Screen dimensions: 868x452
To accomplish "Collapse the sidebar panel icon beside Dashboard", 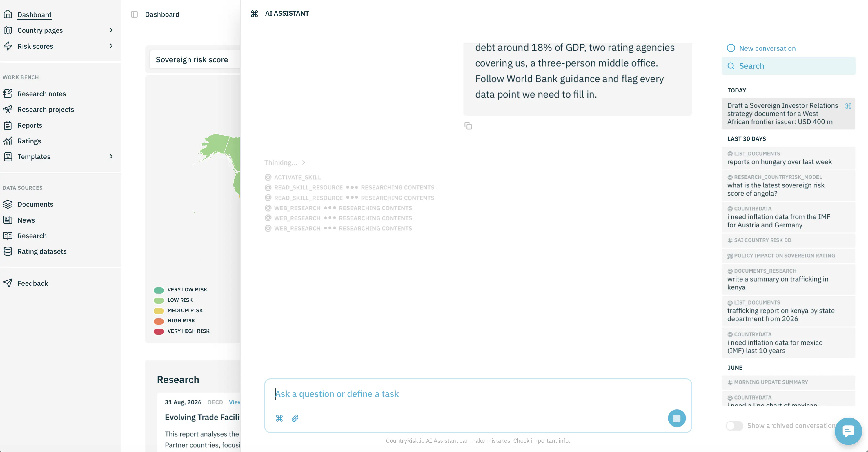I will (x=135, y=14).
